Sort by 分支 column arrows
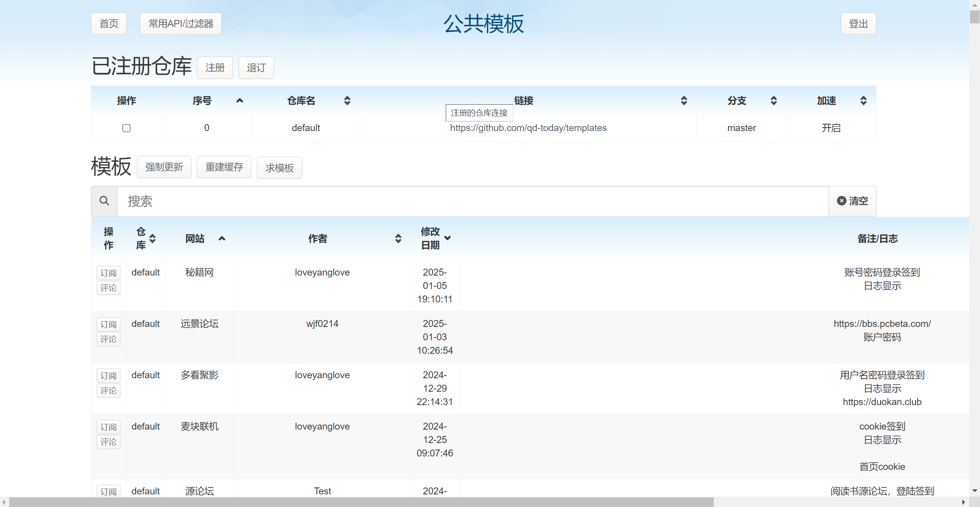980x507 pixels. point(774,101)
